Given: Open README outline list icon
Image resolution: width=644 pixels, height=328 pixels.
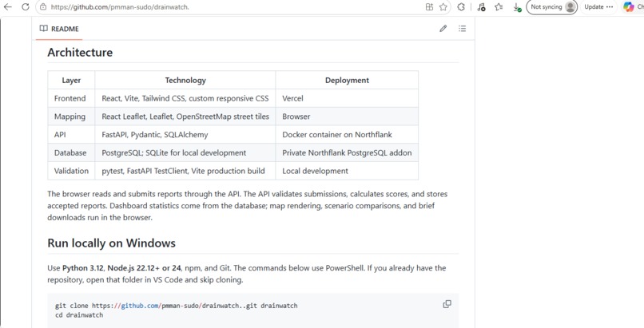Looking at the screenshot, I should click(462, 28).
